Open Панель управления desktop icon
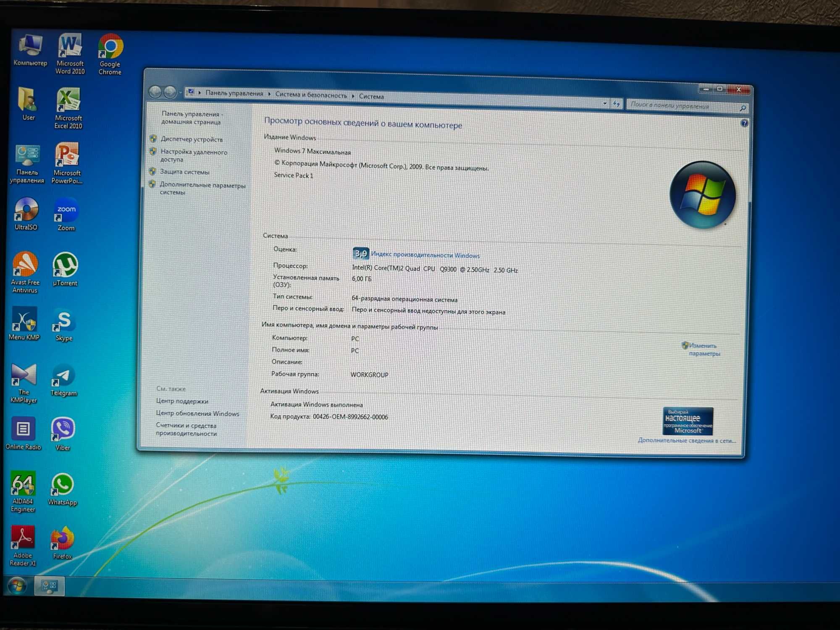840x630 pixels. click(x=27, y=164)
